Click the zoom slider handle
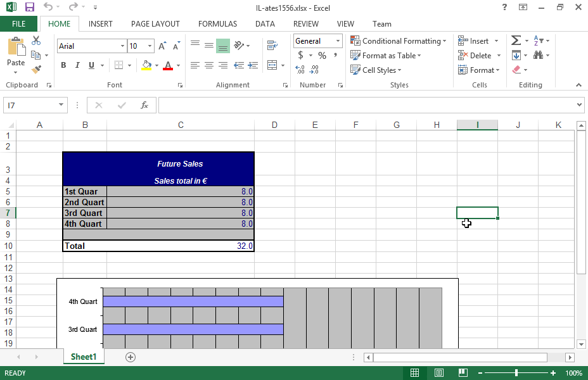The image size is (588, 380). [x=516, y=373]
